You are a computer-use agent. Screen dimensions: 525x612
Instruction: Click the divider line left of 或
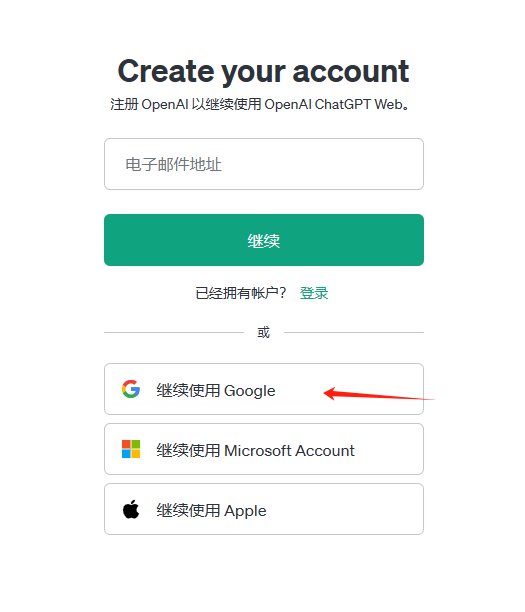click(x=174, y=333)
